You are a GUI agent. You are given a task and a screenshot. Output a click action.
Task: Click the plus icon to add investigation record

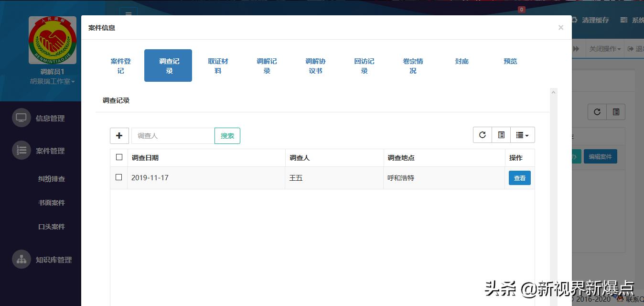(x=119, y=135)
